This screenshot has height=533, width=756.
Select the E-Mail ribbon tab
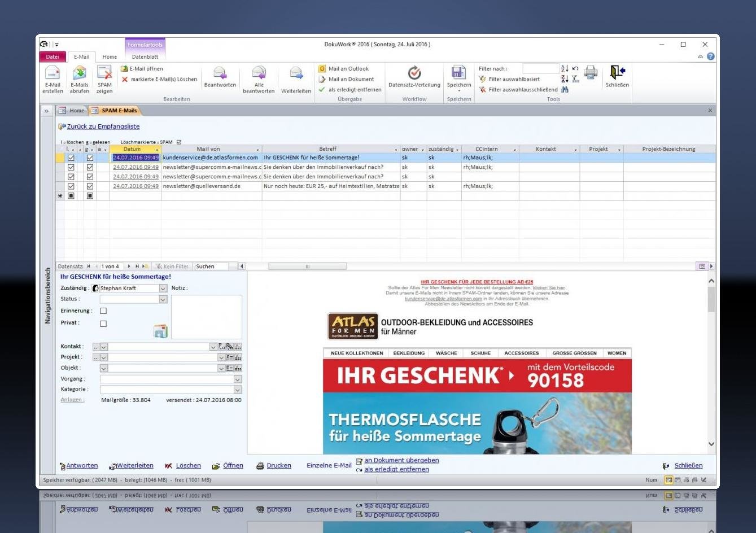coord(82,57)
